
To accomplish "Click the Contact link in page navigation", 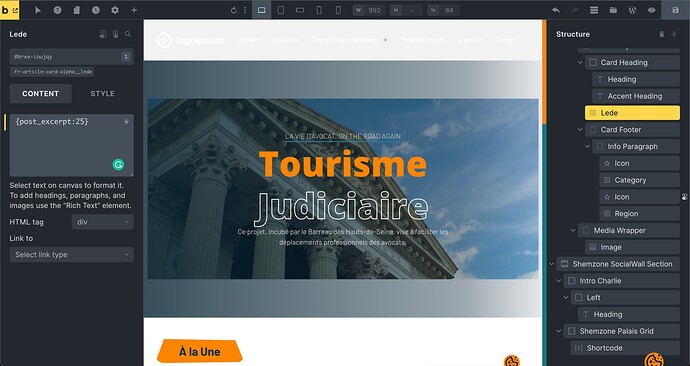I will click(x=506, y=40).
